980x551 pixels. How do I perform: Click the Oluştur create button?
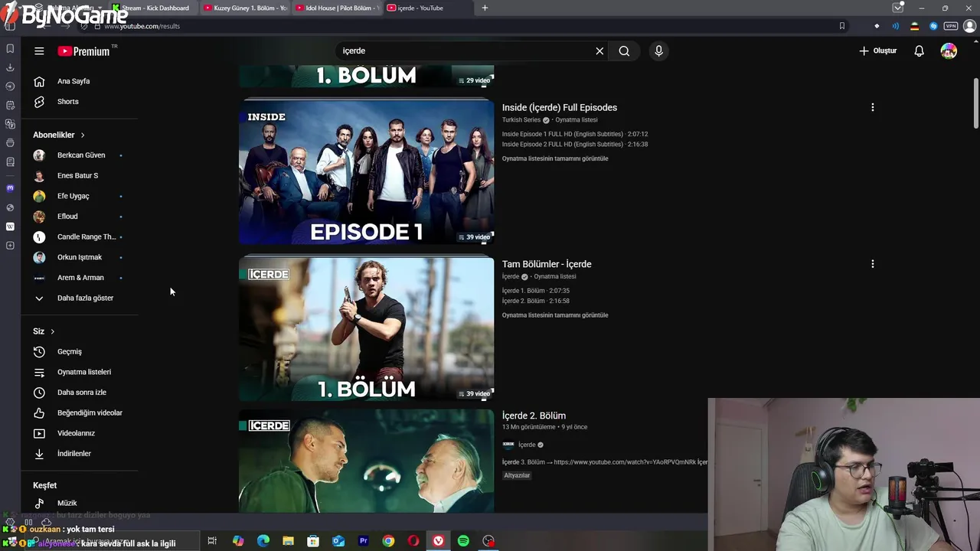point(877,51)
